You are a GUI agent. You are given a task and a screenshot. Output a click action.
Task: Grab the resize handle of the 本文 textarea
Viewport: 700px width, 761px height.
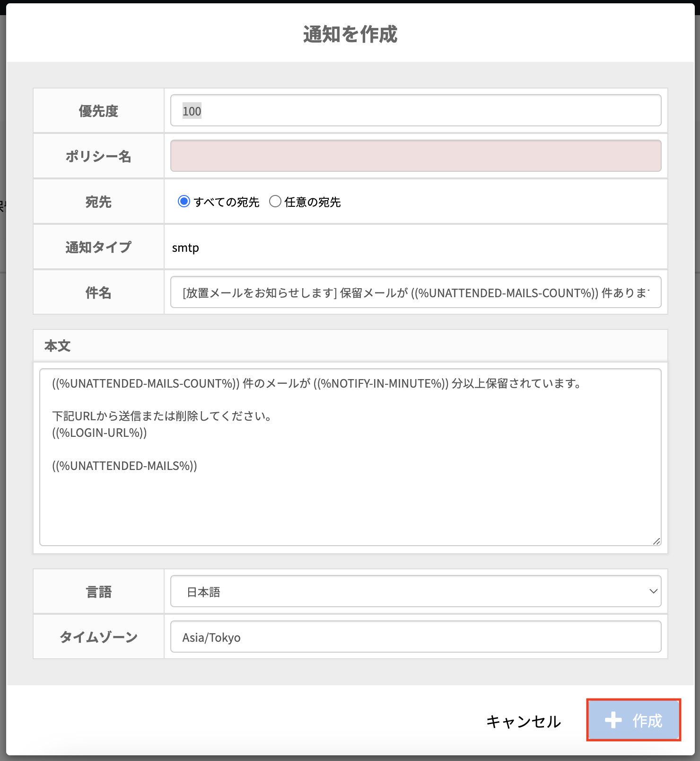pos(656,541)
